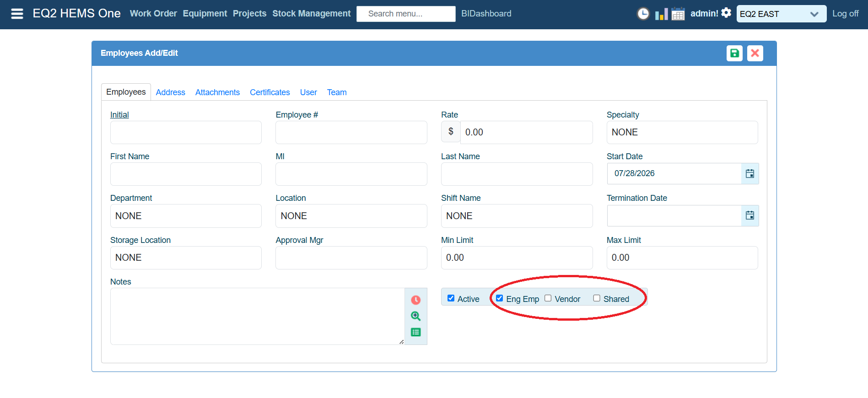The image size is (868, 398).
Task: Enable the Vendor checkbox
Action: tap(548, 298)
